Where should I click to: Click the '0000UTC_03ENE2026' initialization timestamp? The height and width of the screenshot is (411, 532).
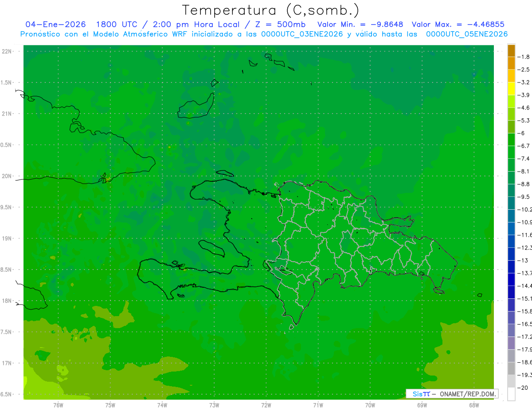point(302,34)
